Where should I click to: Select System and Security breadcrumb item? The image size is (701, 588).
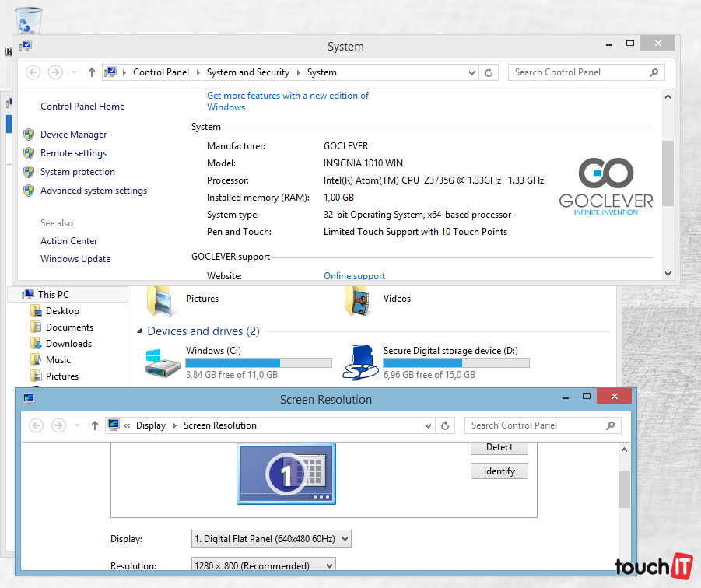click(x=247, y=72)
